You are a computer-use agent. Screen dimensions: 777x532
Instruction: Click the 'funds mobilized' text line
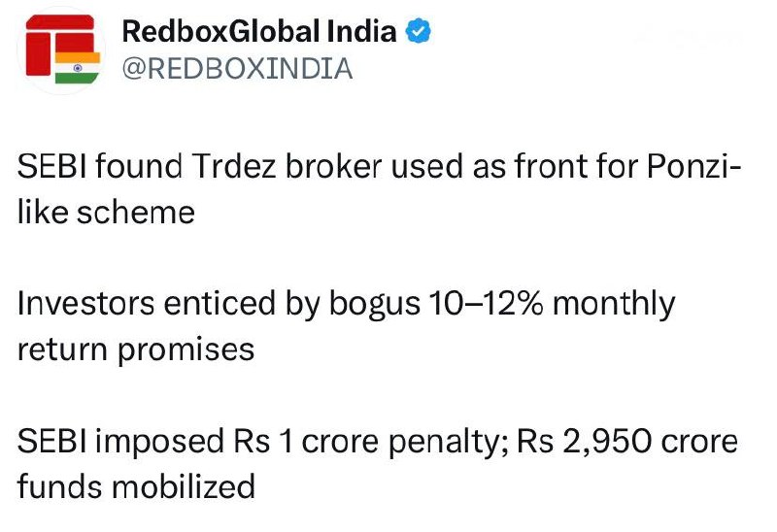click(136, 484)
